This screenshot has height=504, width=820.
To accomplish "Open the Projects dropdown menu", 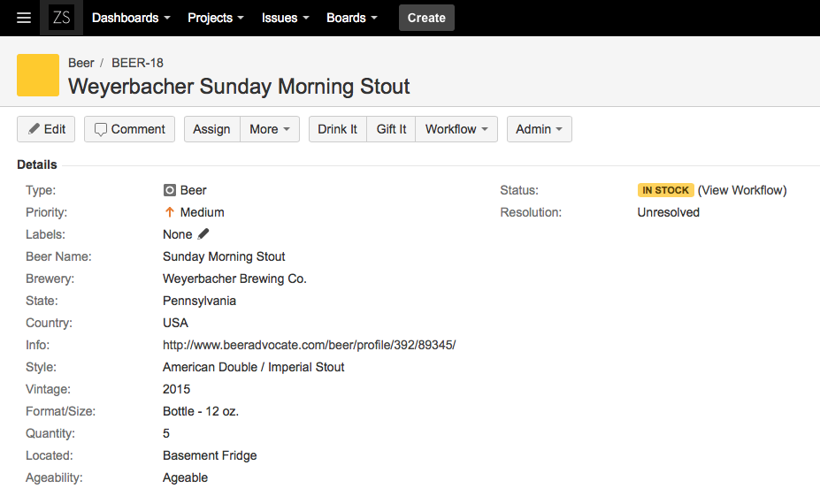I will click(x=216, y=18).
